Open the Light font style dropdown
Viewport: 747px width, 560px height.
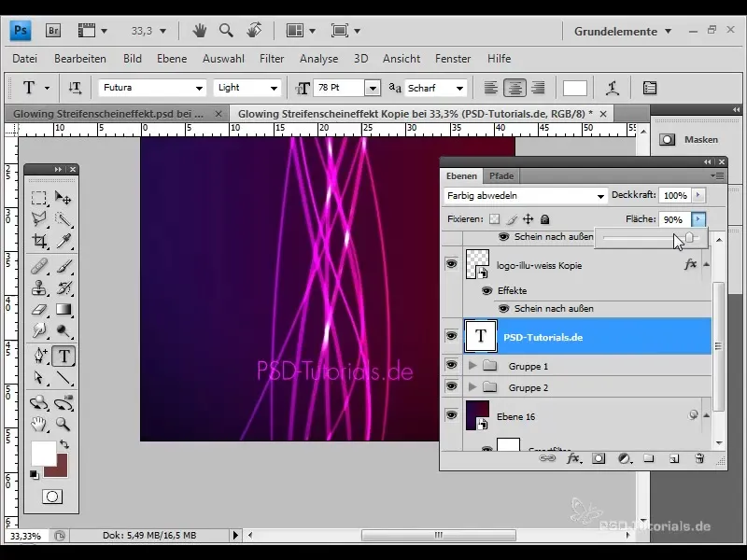(x=274, y=88)
